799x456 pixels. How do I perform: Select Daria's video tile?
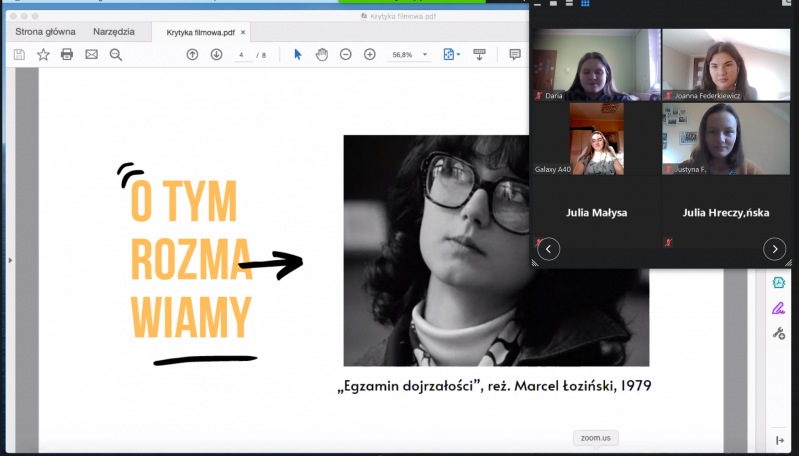coord(597,65)
